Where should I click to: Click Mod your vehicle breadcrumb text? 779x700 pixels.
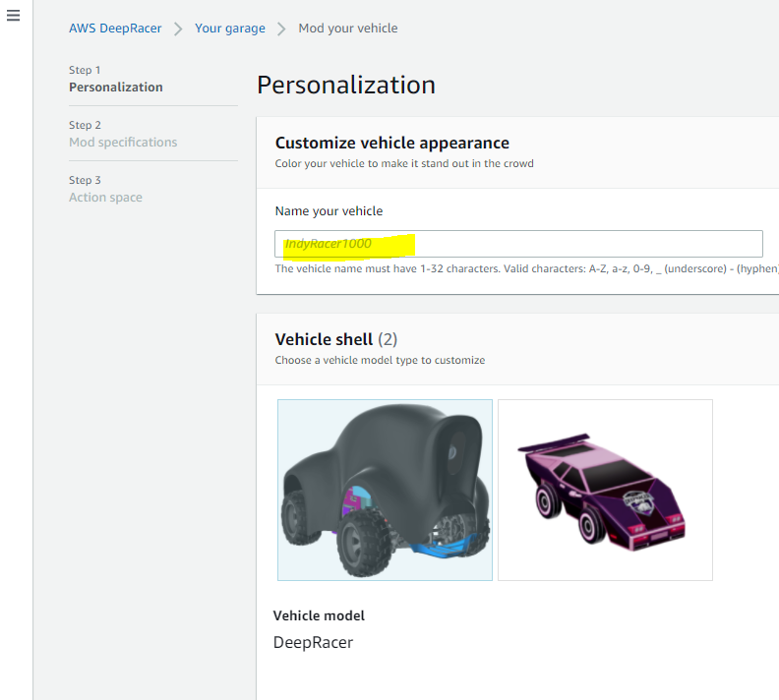tap(348, 29)
